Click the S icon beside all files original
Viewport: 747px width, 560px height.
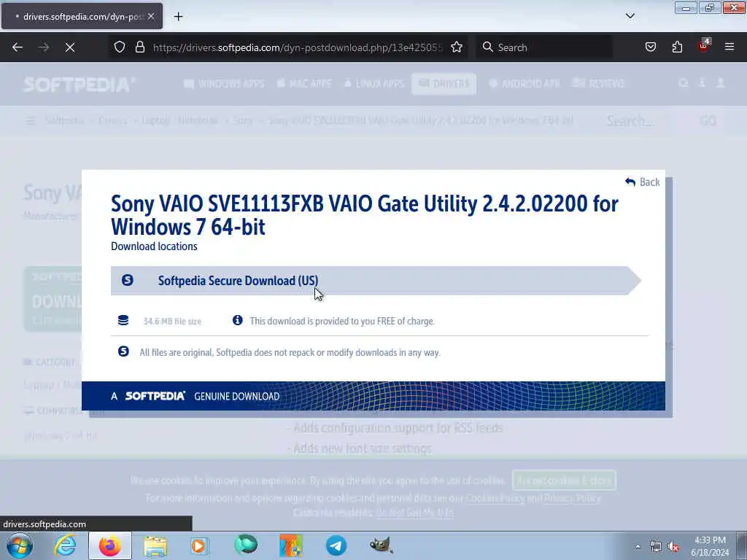tap(123, 351)
